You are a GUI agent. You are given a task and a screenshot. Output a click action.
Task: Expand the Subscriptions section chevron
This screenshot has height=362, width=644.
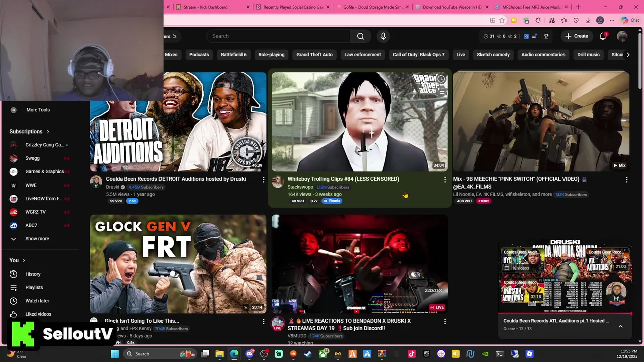(48, 132)
